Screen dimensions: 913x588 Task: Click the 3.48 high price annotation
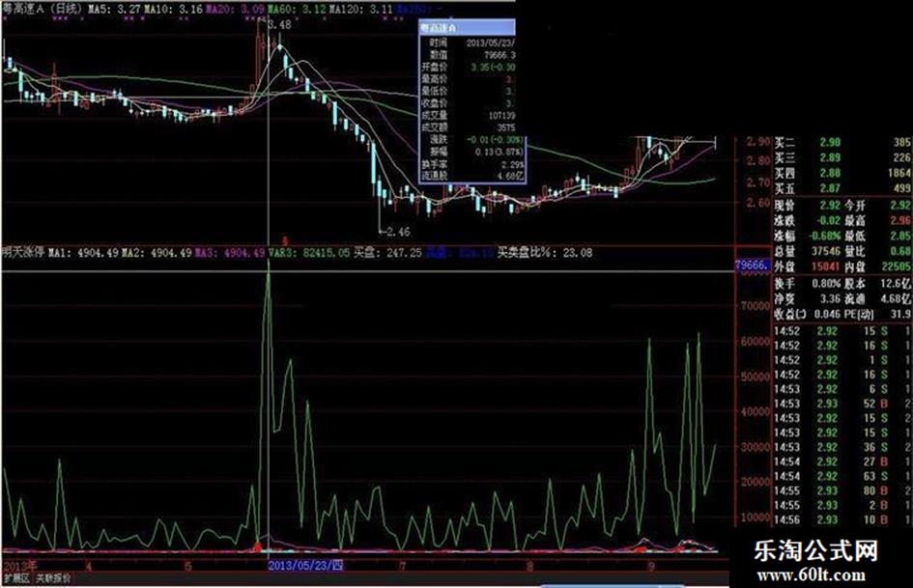coord(279,24)
